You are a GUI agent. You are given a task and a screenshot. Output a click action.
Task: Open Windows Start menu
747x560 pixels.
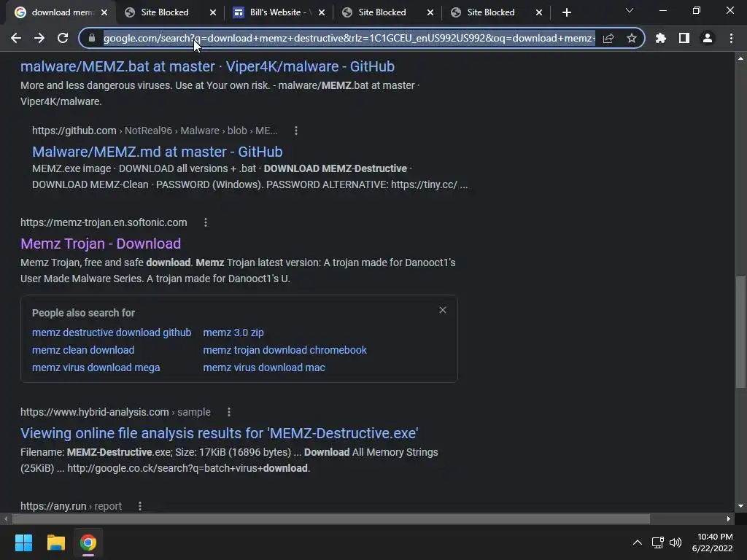coord(23,542)
